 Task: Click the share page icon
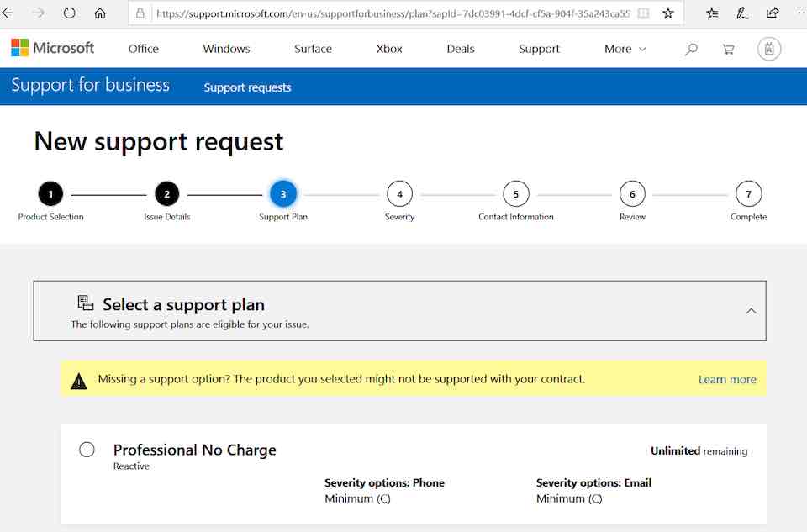(772, 13)
